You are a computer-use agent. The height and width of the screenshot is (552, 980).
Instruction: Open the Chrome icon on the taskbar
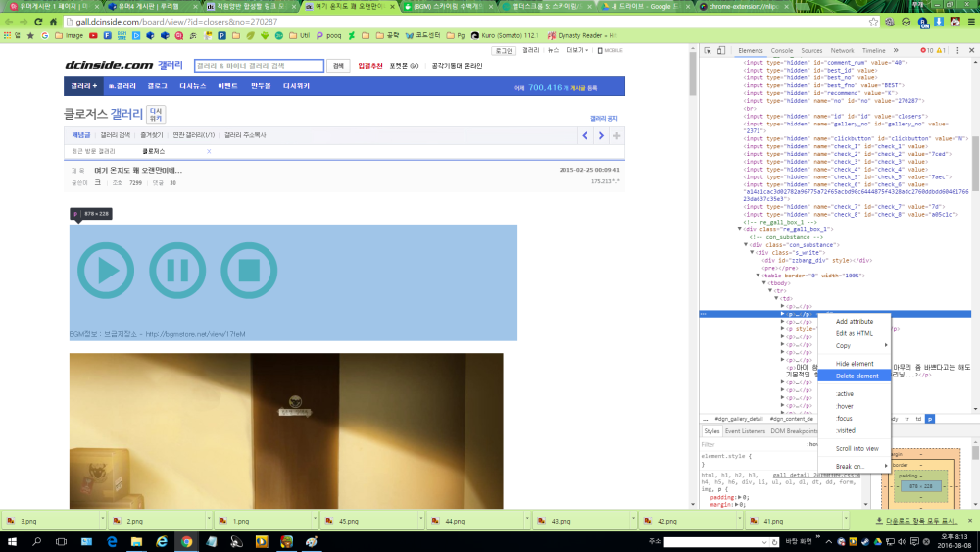pyautogui.click(x=185, y=541)
